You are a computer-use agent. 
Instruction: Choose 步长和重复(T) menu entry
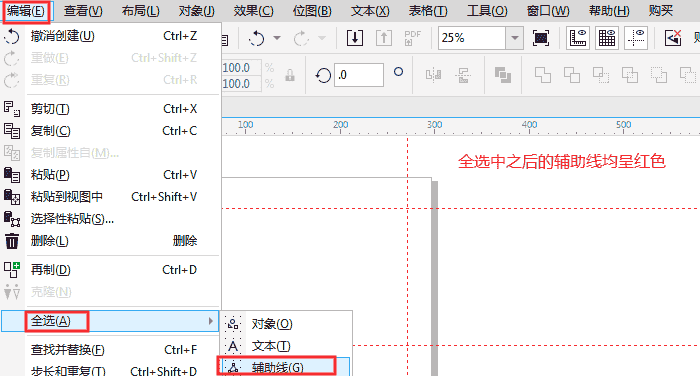[111, 370]
